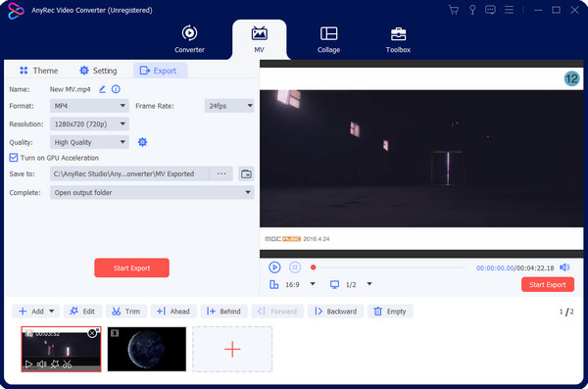The width and height of the screenshot is (588, 389).
Task: Expand the Frame Rate 24fps dropdown
Action: pyautogui.click(x=229, y=106)
